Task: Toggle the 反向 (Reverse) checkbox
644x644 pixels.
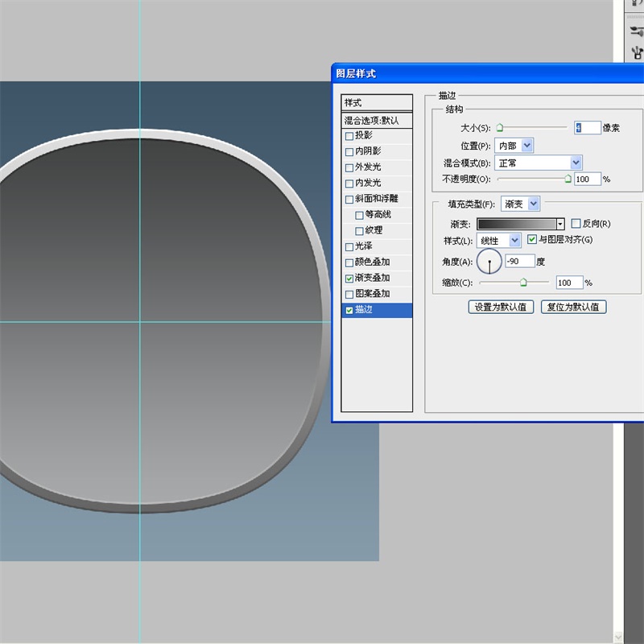Action: 576,224
